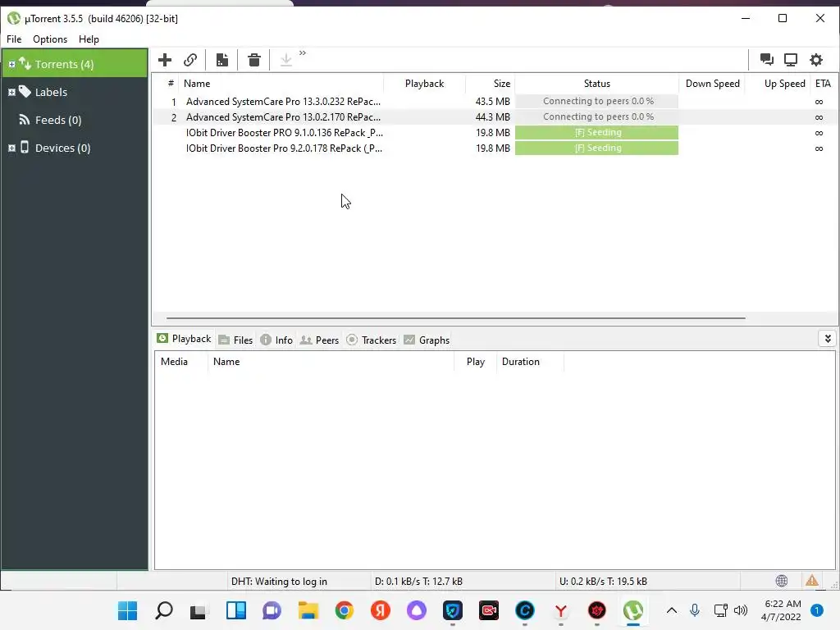Expand the Devices (0) tree node
This screenshot has height=630, width=840.
point(11,148)
